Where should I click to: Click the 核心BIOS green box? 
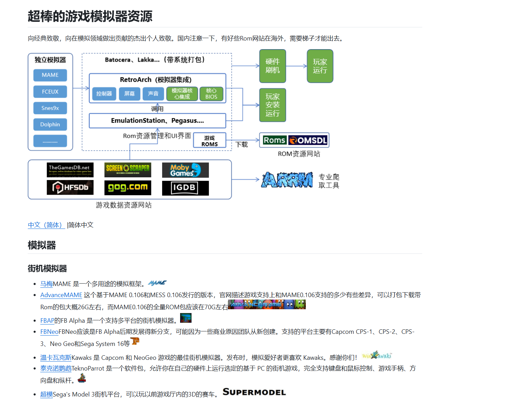pos(211,94)
